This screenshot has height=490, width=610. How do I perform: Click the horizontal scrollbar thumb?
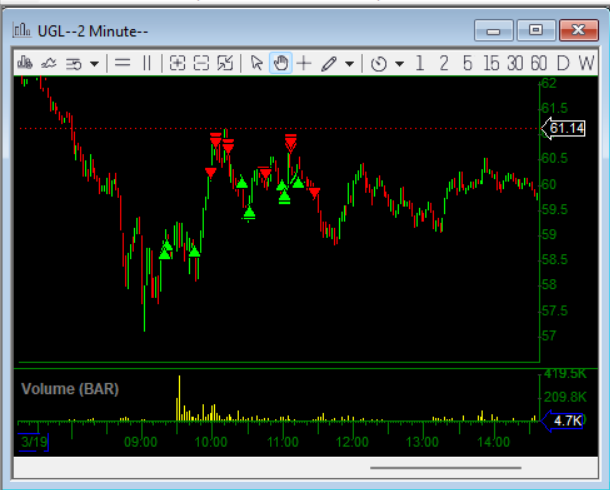446,468
